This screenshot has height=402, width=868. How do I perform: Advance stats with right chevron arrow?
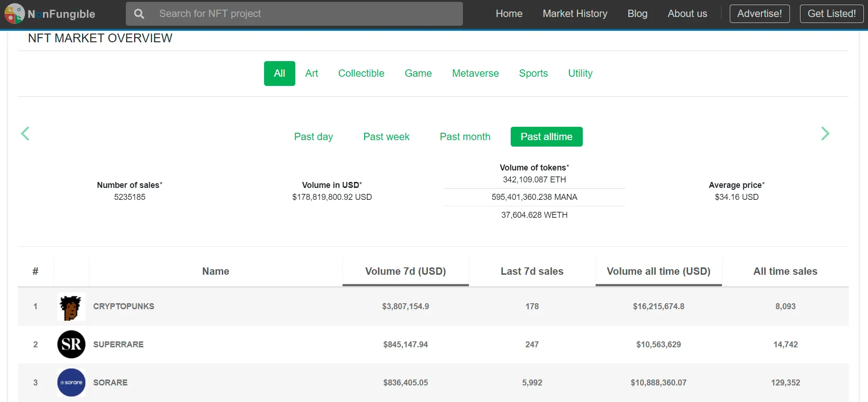coord(825,134)
